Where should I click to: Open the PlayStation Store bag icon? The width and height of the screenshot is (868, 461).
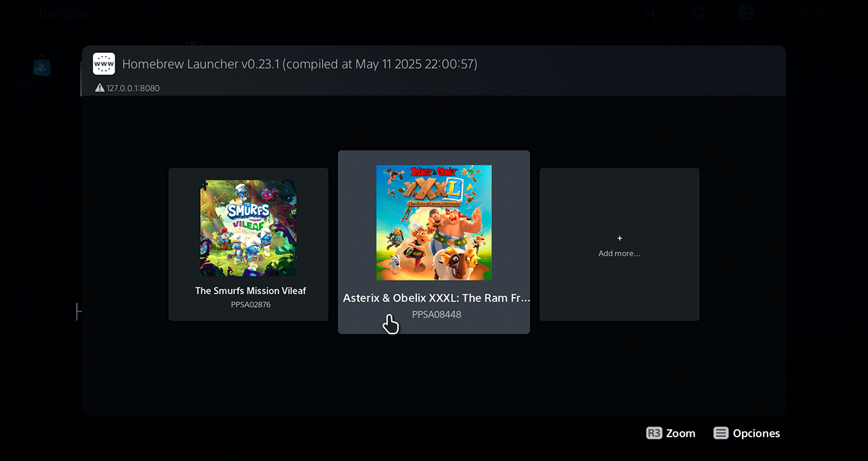point(42,66)
